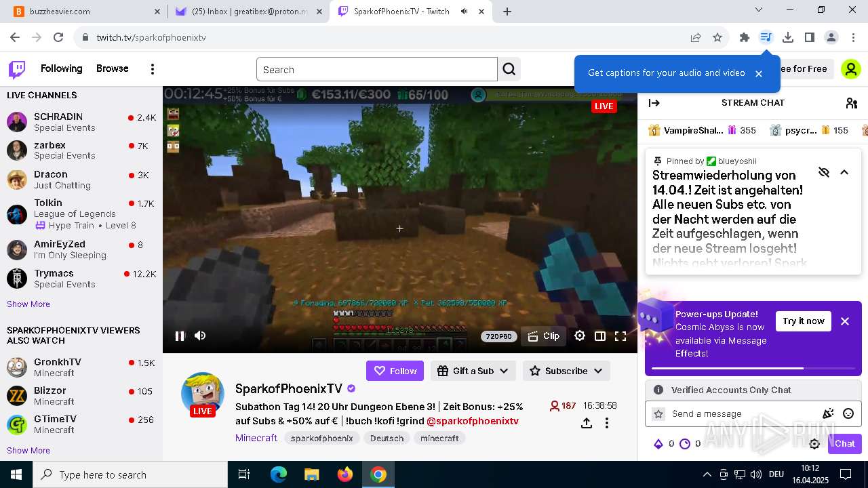This screenshot has width=868, height=488.
Task: Open chat settings gear icon
Action: coord(814,444)
